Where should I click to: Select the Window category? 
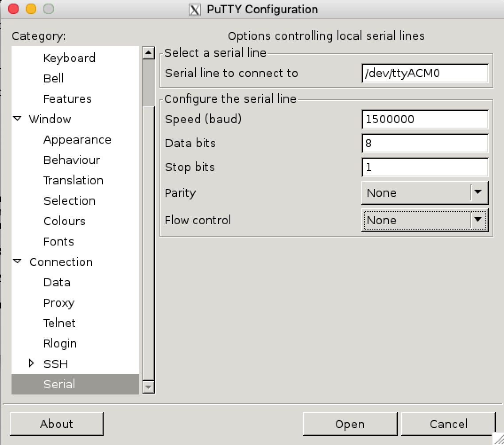[x=50, y=119]
